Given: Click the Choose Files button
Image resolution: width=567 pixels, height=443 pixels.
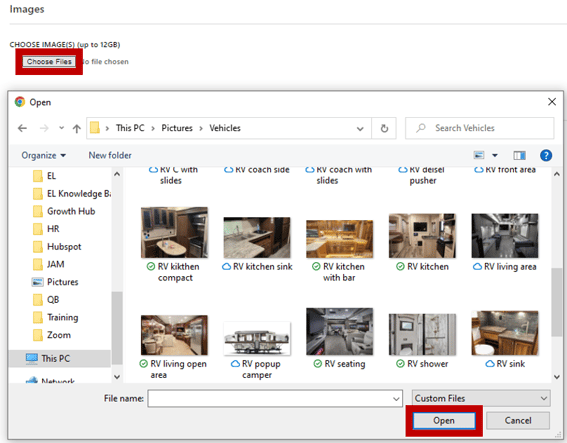Looking at the screenshot, I should pos(49,61).
